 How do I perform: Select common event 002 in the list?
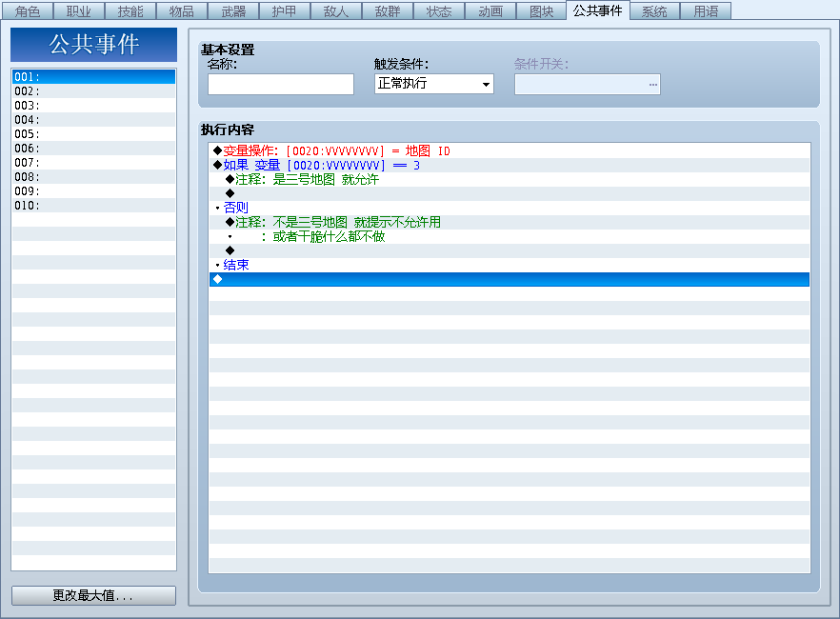pyautogui.click(x=93, y=91)
